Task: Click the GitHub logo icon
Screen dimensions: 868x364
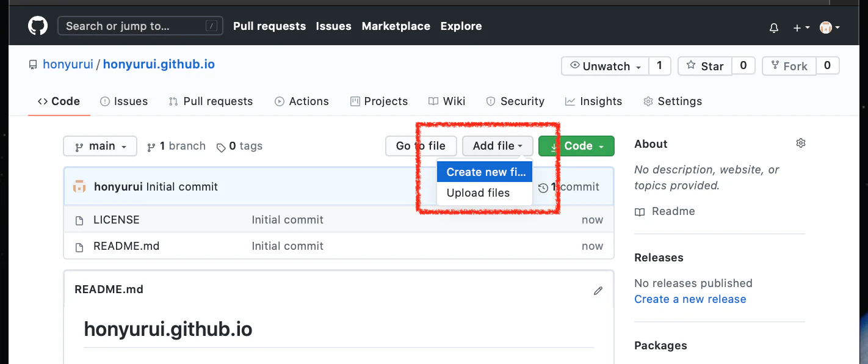Action: click(x=38, y=26)
